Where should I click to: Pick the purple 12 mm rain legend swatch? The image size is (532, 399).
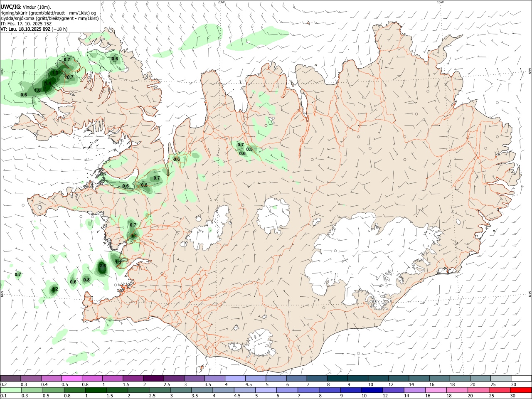click(393, 390)
